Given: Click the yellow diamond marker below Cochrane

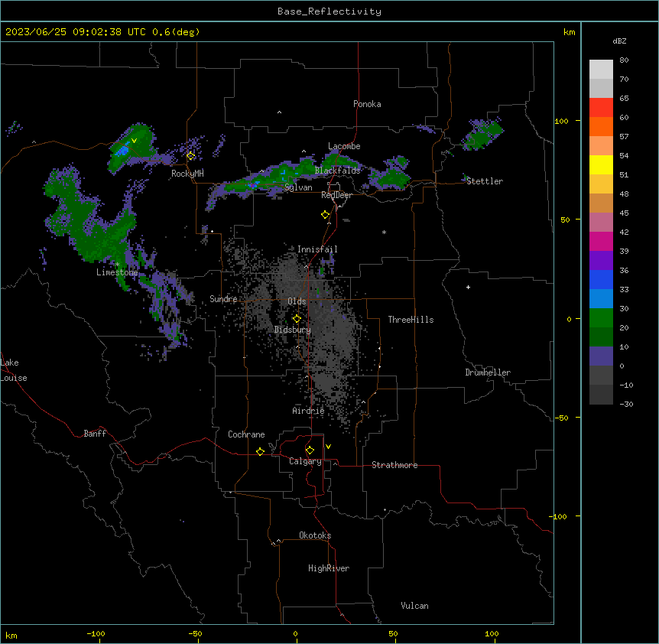Looking at the screenshot, I should pos(260,451).
